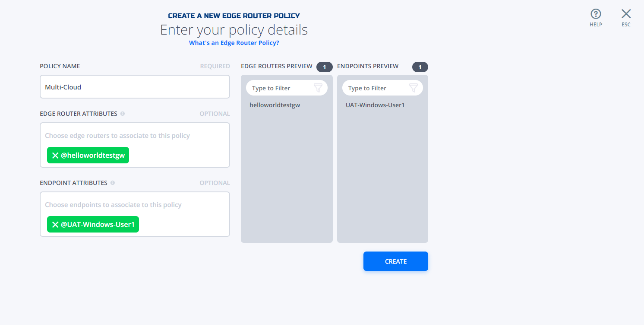The height and width of the screenshot is (325, 644).
Task: Click the edge router attributes selection box
Action: (135, 145)
